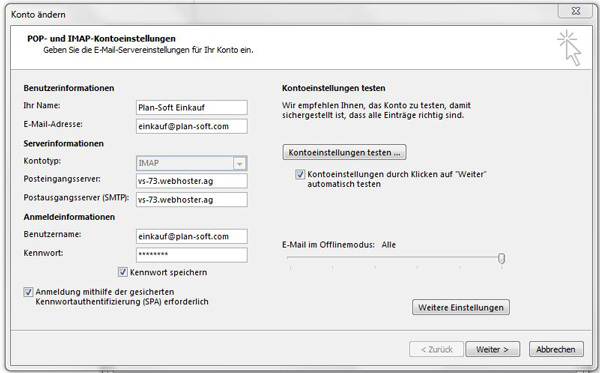
Task: Click the wizard cursor icon in header
Action: (x=570, y=49)
